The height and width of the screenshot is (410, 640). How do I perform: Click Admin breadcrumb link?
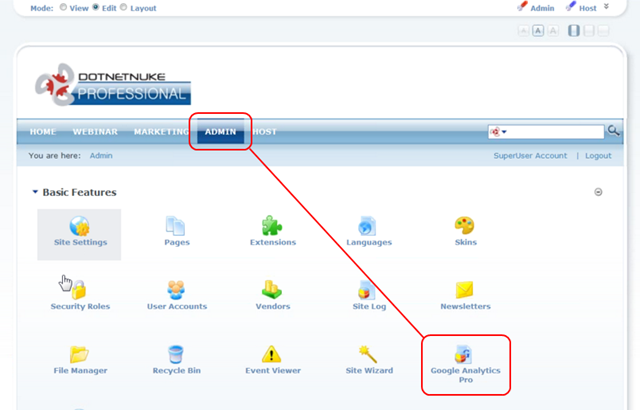click(101, 155)
